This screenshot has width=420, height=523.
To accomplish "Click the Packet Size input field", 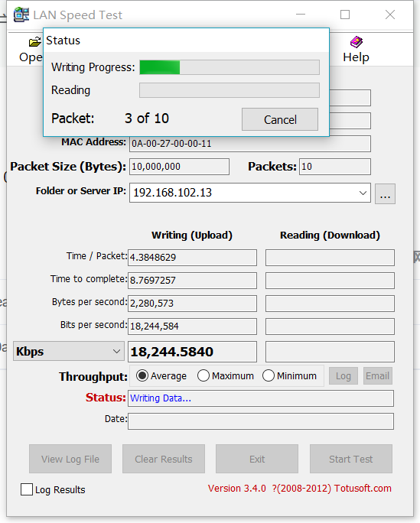I will 180,167.
